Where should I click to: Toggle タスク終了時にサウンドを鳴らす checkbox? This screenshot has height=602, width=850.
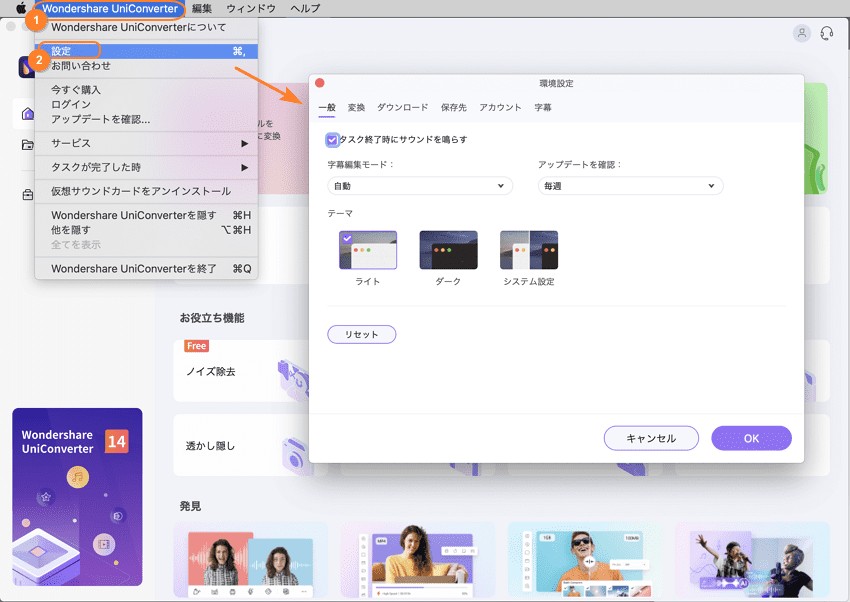coord(332,140)
